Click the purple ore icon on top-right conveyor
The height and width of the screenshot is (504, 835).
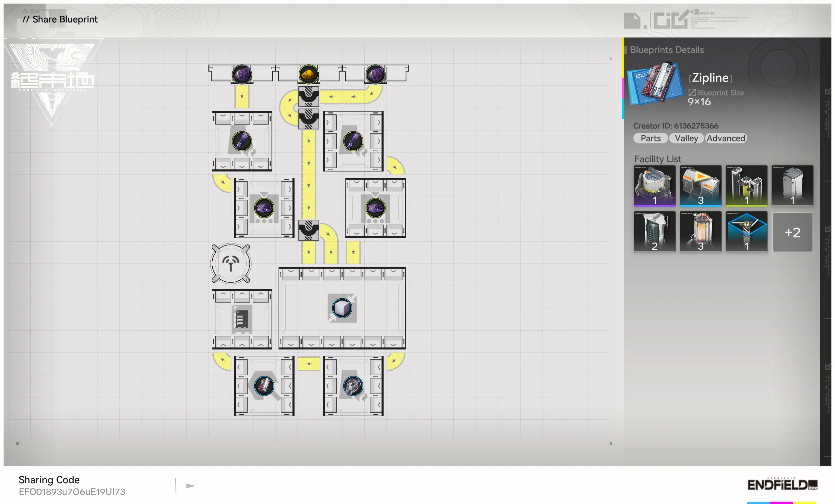pyautogui.click(x=375, y=74)
